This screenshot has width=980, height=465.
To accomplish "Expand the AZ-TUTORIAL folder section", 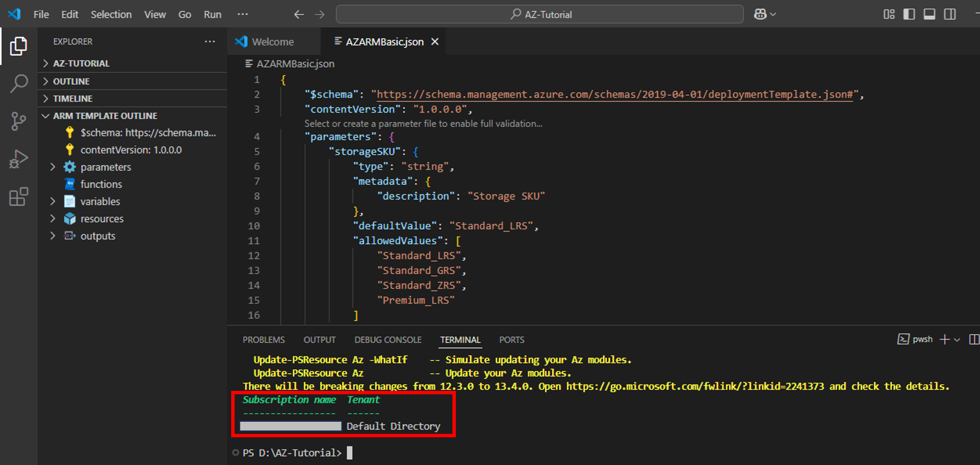I will [81, 63].
